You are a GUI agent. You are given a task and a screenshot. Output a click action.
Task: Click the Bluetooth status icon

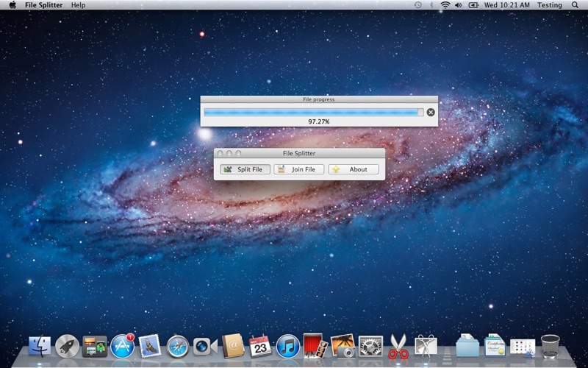coord(431,5)
